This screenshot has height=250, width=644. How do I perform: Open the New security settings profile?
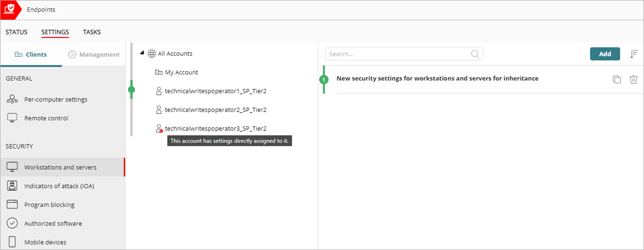[x=437, y=78]
